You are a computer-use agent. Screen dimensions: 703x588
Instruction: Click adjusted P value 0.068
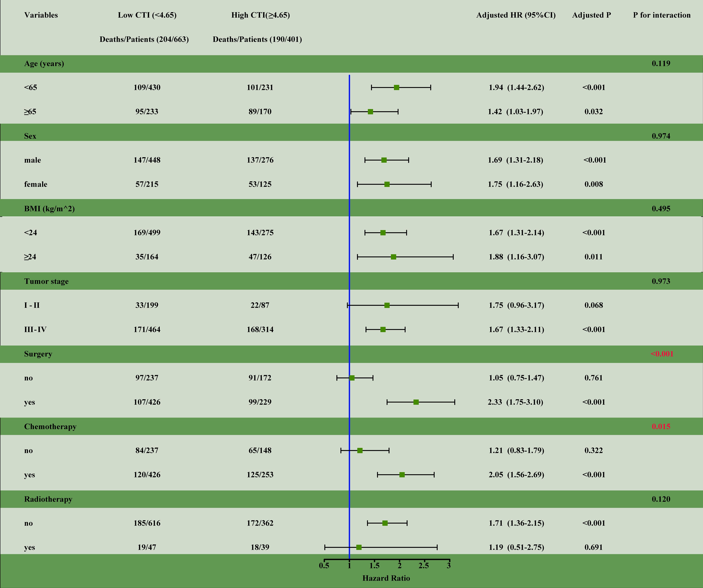click(594, 306)
